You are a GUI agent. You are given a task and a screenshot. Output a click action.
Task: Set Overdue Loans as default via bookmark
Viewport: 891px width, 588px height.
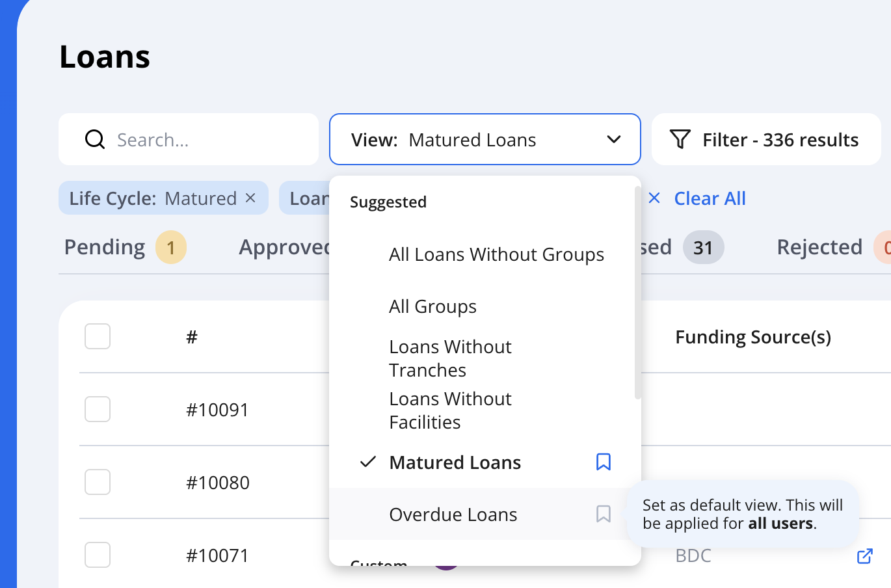pos(604,514)
